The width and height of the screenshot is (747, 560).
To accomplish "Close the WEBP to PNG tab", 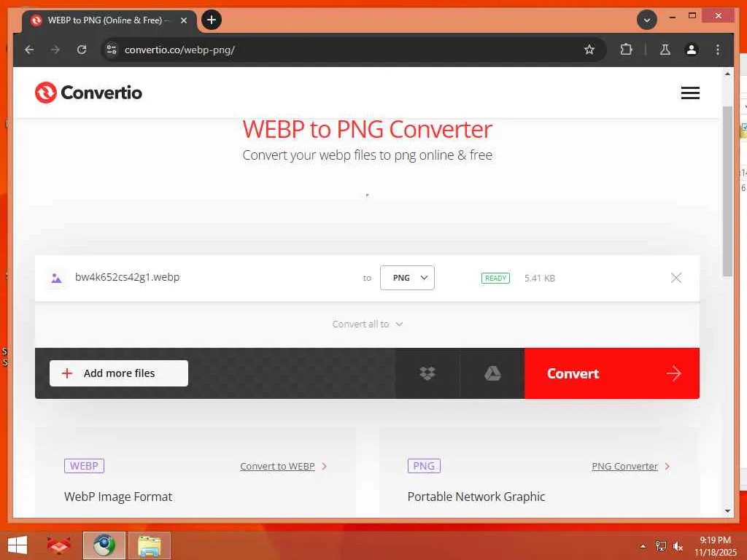I will click(183, 20).
